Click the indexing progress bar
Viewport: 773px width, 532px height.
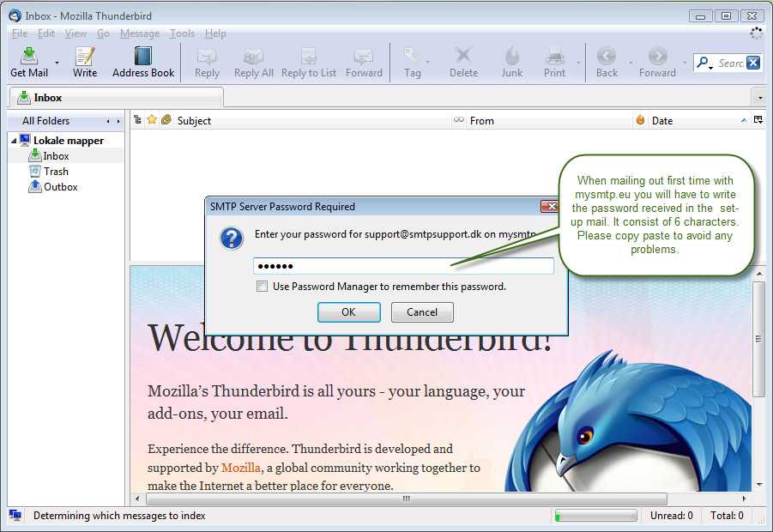[x=595, y=516]
